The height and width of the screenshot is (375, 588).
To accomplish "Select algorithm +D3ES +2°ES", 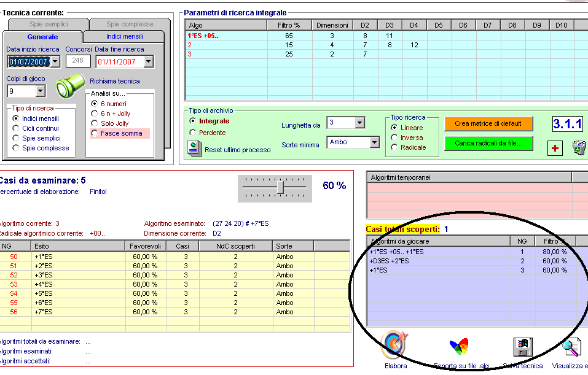I will (x=477, y=261).
